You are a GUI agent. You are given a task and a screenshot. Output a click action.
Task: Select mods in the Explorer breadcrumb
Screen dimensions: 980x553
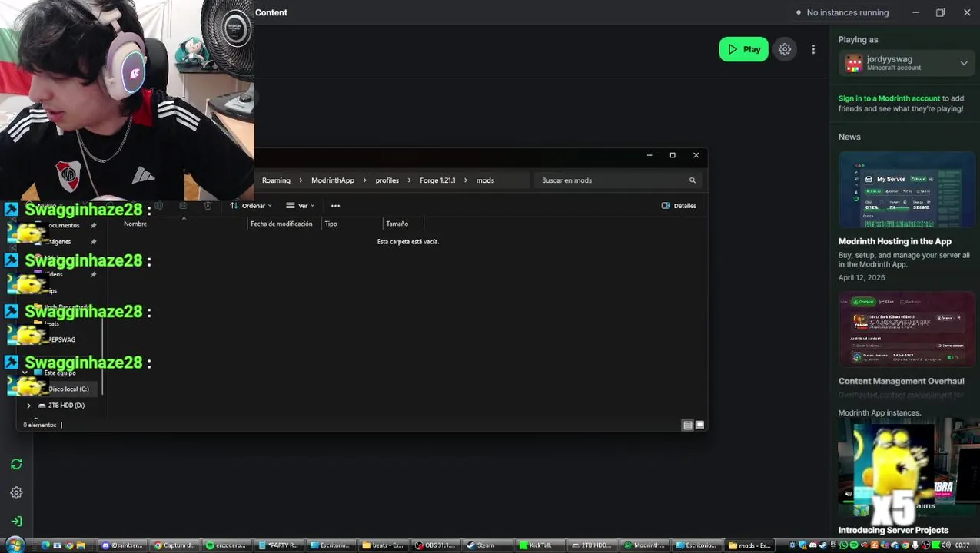[x=485, y=180]
